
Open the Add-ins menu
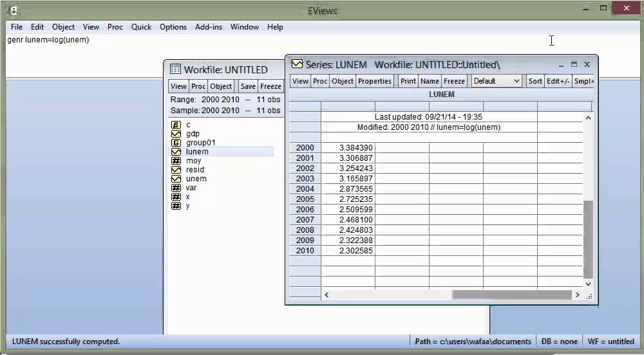coord(209,27)
